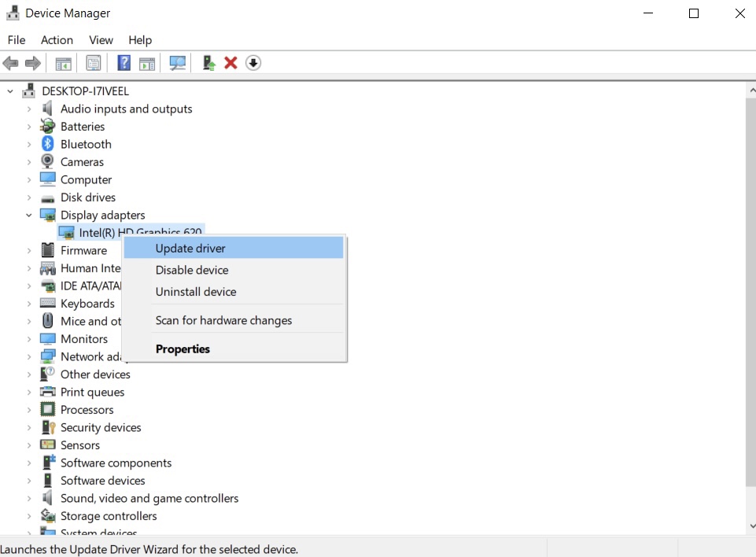Click the Update device driver toolbar icon
Viewport: 756px width, 557px height.
coord(208,63)
